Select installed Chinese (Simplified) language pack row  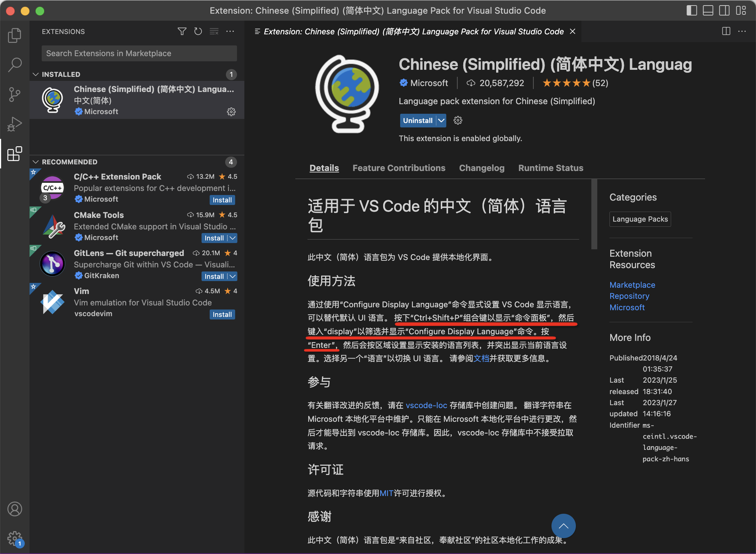(137, 100)
